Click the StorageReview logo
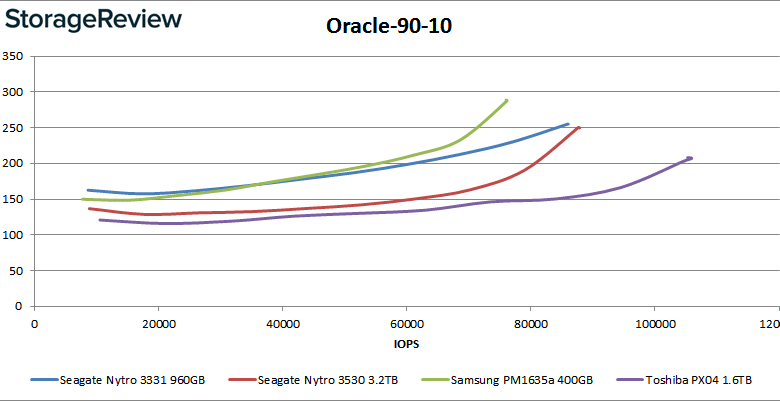Viewport: 780px width, 401px height. (x=93, y=19)
